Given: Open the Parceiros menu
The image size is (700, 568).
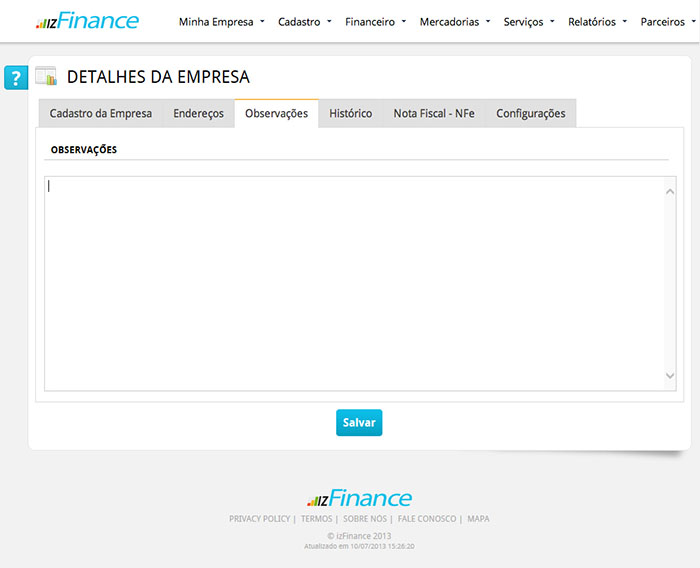Looking at the screenshot, I should pos(668,21).
